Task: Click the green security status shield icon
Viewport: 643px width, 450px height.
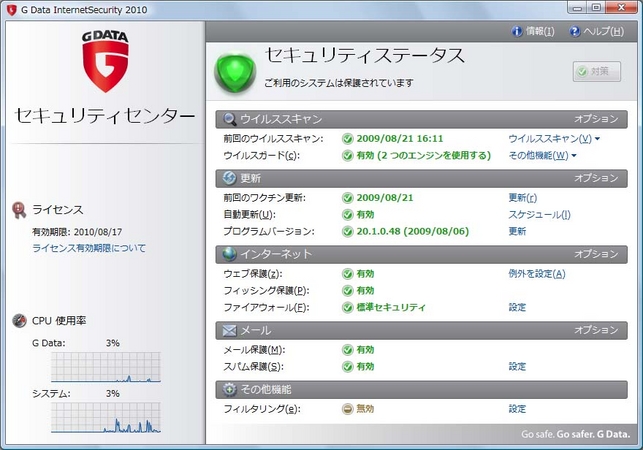Action: pyautogui.click(x=235, y=72)
